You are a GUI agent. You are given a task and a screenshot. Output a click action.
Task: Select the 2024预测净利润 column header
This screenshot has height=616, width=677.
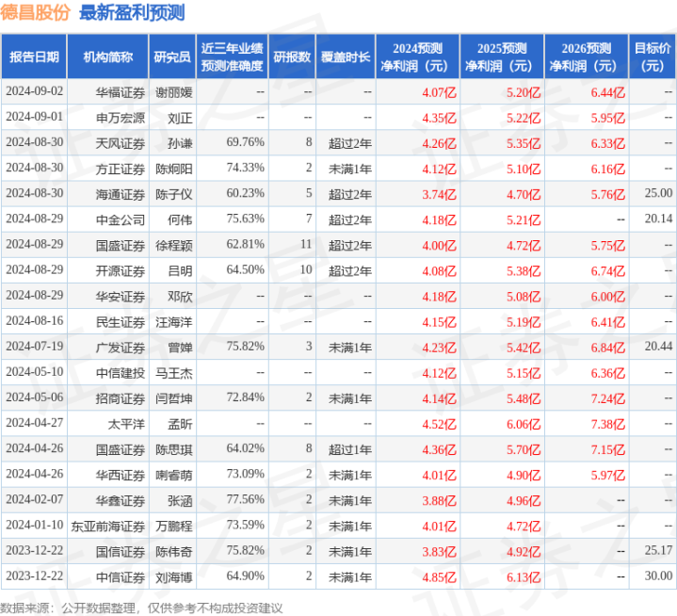click(417, 57)
